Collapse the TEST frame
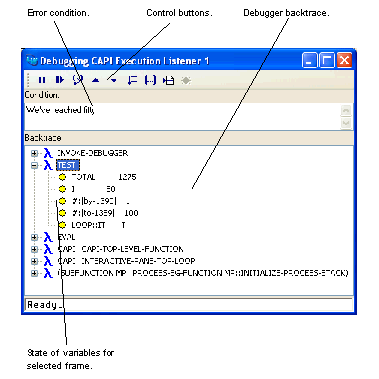379x379 pixels. tap(34, 165)
